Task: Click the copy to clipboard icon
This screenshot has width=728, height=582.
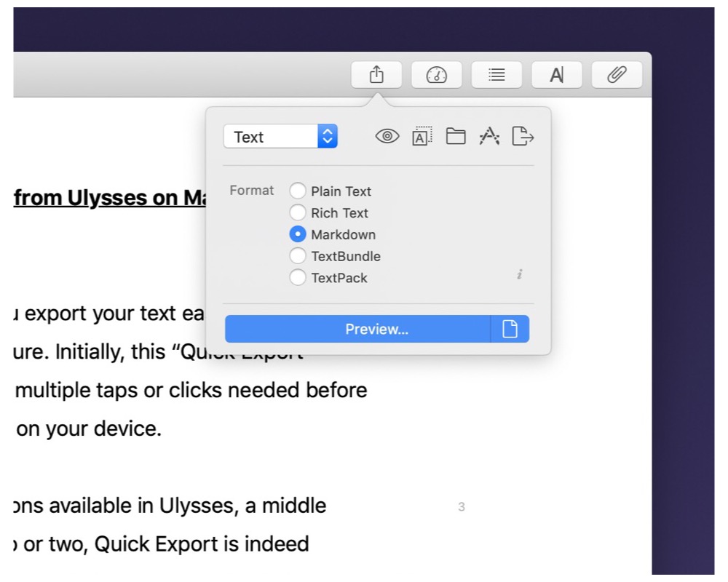Action: 422,137
